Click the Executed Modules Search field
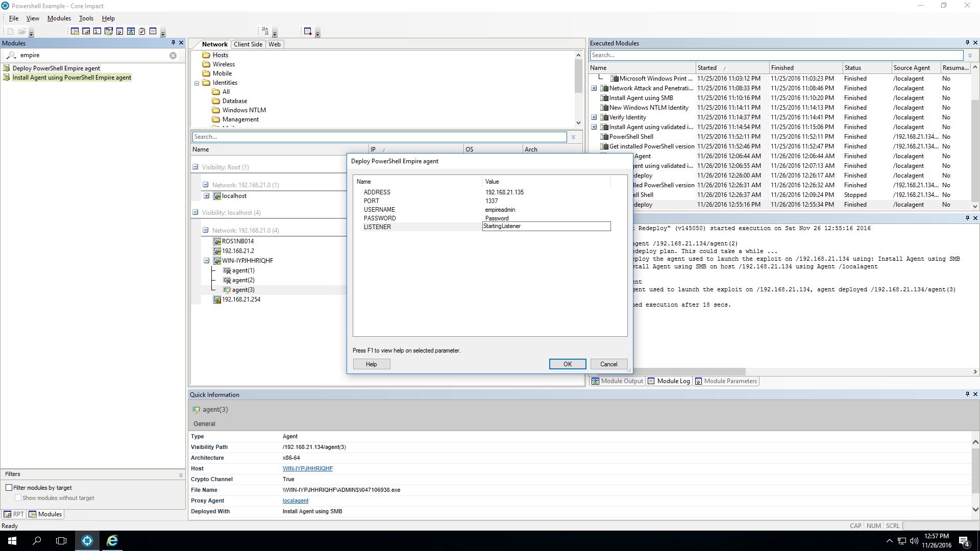 pyautogui.click(x=776, y=55)
